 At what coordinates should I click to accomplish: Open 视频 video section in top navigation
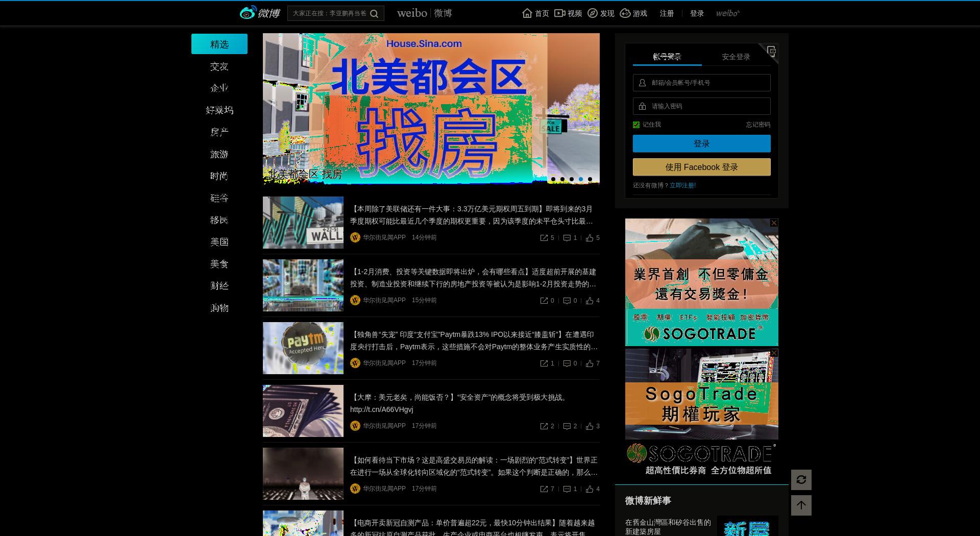click(568, 13)
